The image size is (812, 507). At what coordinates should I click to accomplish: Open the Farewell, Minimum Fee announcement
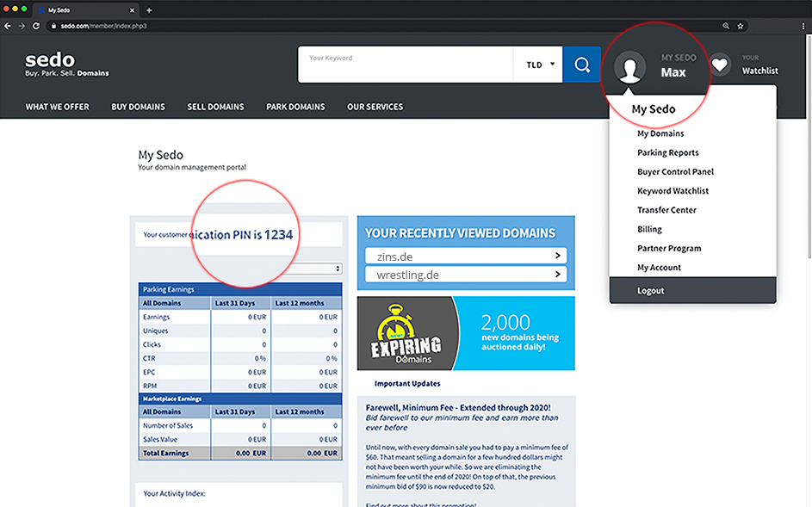pyautogui.click(x=458, y=407)
